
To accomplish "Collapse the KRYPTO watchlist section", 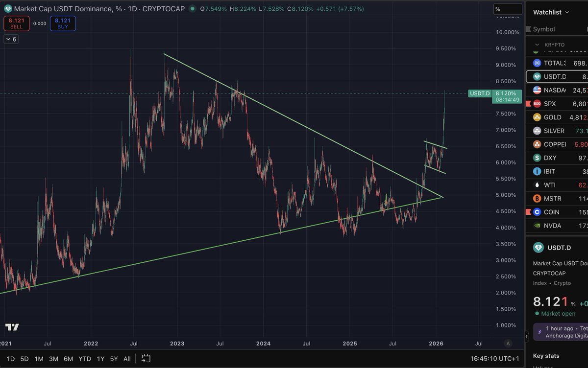I will (x=537, y=45).
